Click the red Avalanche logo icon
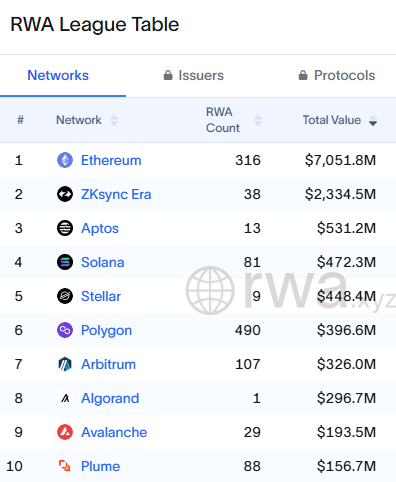Viewport: 396px width, 482px height. (65, 432)
